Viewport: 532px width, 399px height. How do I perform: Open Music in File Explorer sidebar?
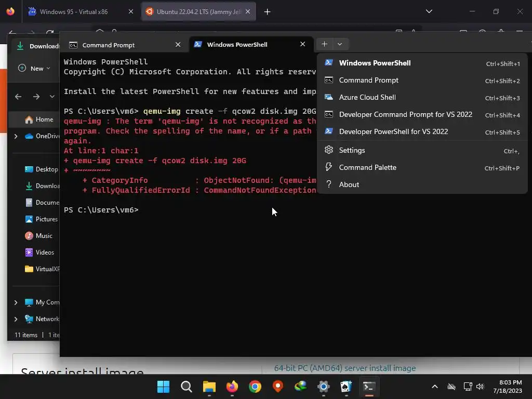coord(37,236)
